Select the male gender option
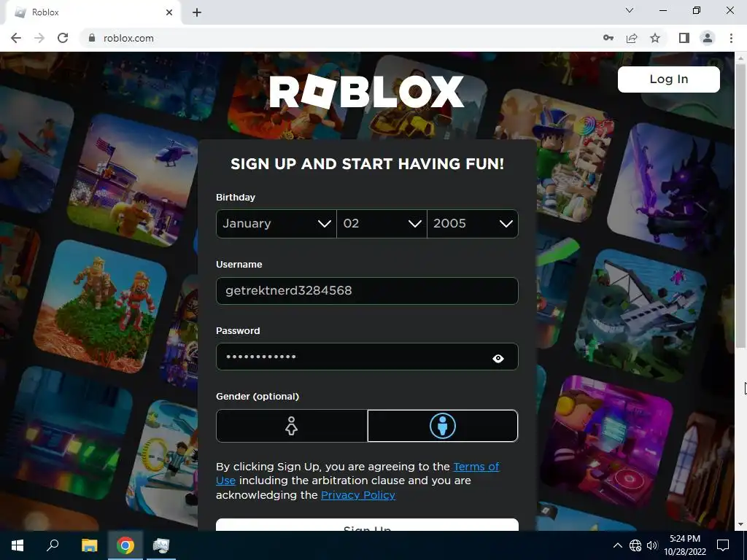747x560 pixels. point(443,426)
